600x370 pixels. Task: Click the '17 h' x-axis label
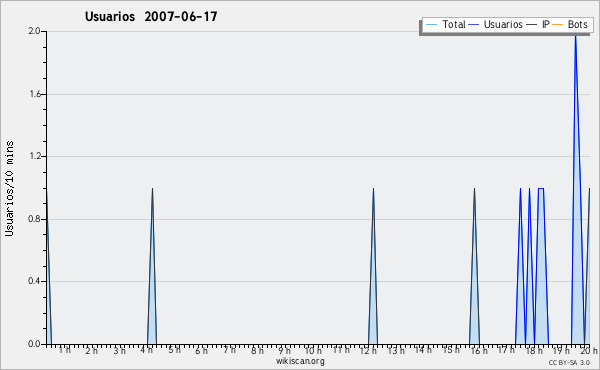pyautogui.click(x=506, y=350)
